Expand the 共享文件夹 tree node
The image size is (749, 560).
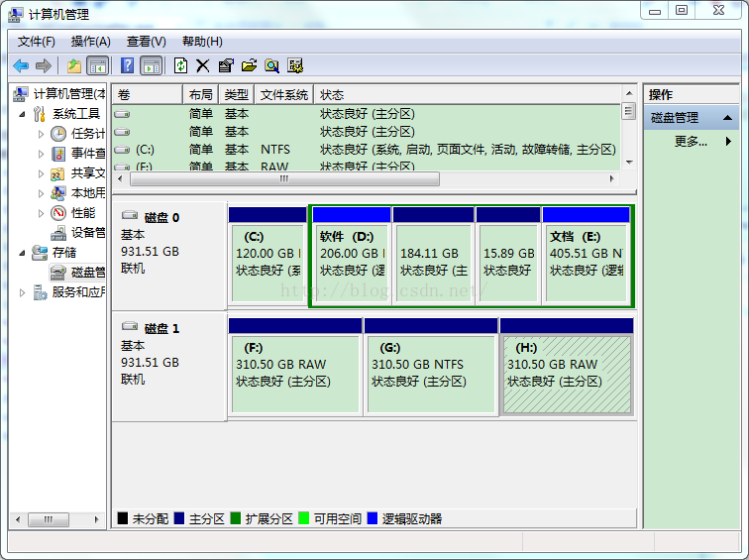[x=41, y=173]
